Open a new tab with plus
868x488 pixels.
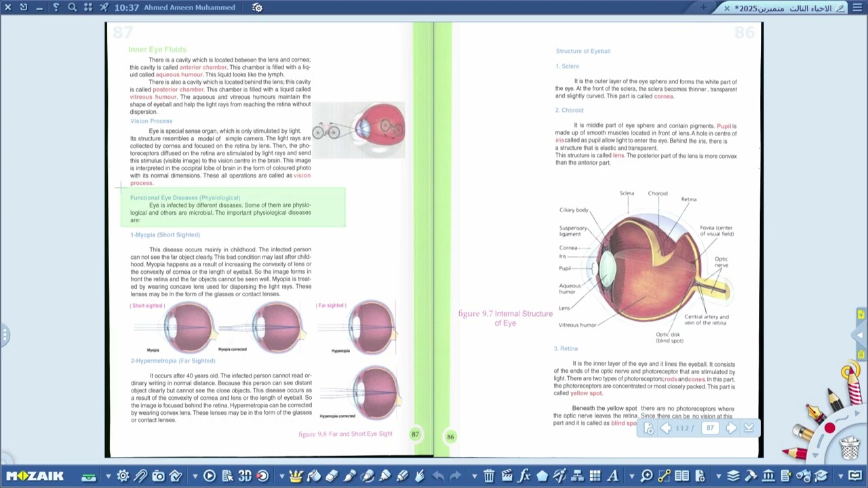pyautogui.click(x=703, y=7)
